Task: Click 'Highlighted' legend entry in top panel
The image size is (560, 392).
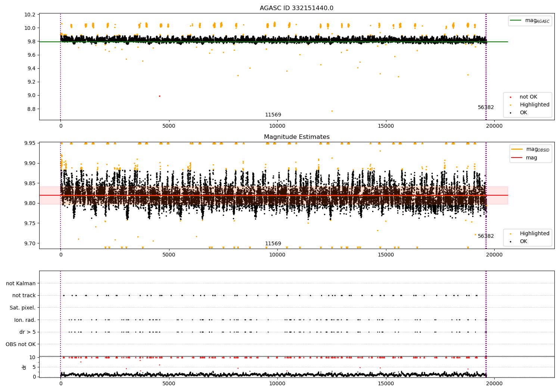Action: click(534, 105)
